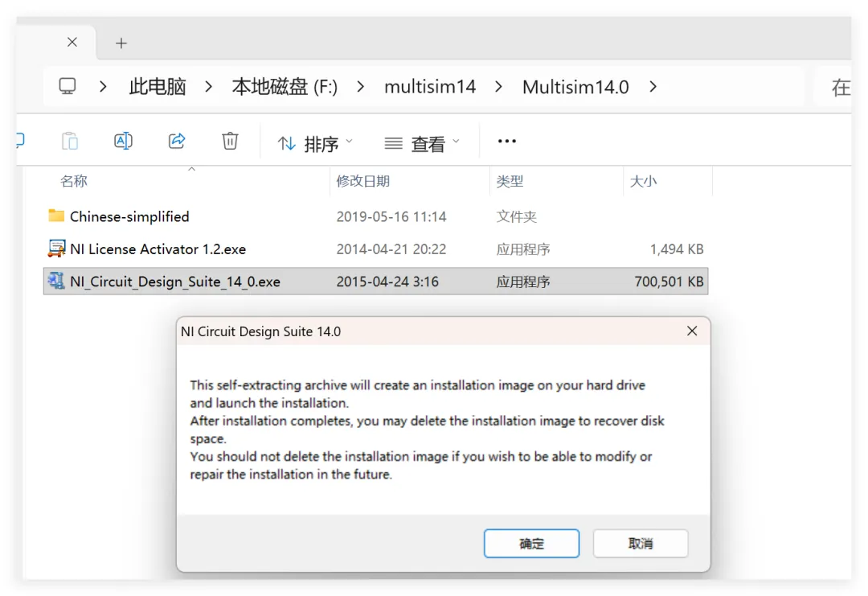This screenshot has height=596, width=868.
Task: Click the dialog title NI Circuit Design Suite 14.0
Action: pos(260,331)
